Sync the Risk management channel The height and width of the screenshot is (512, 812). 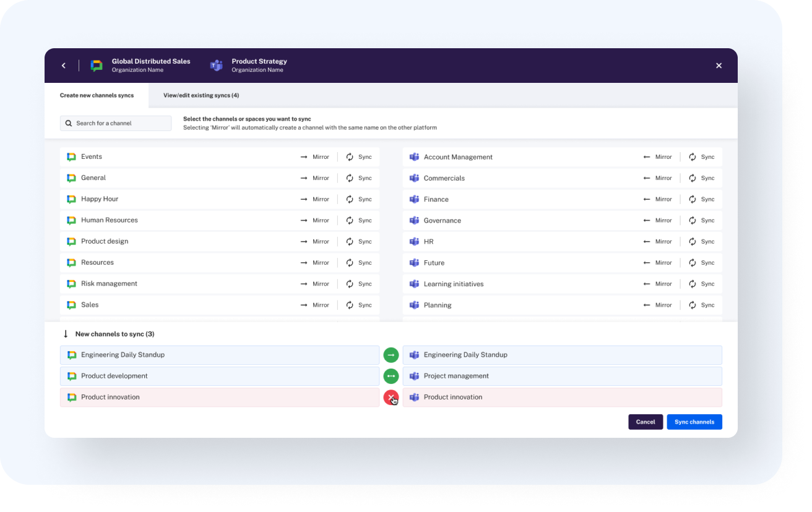[x=359, y=284]
